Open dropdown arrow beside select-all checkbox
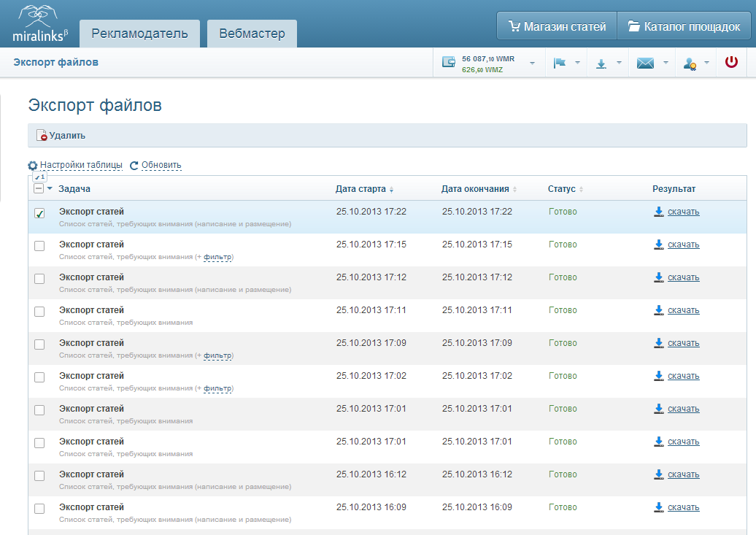 [50, 188]
